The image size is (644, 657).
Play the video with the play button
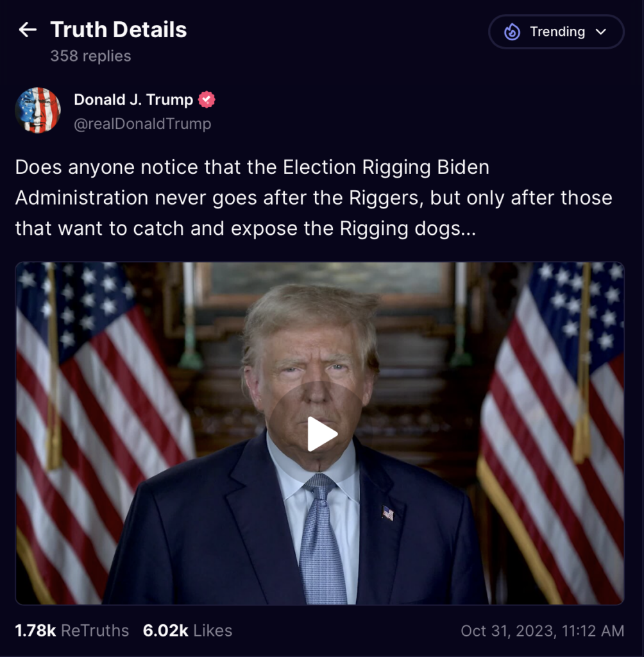[321, 434]
